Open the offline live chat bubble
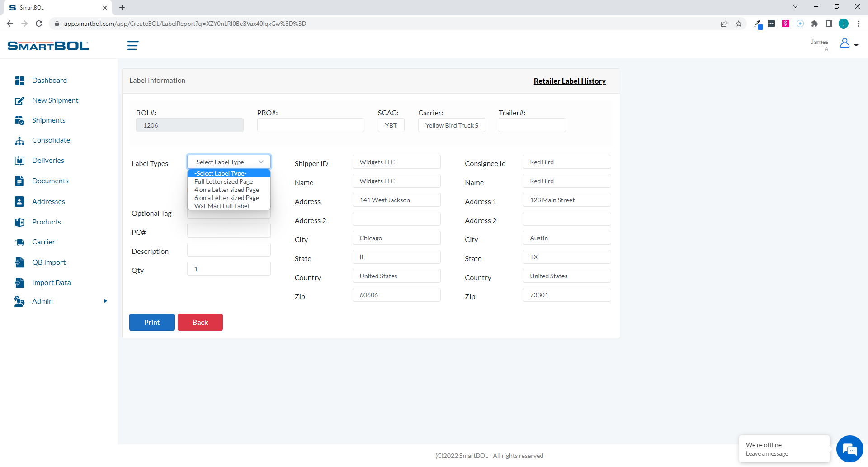Screen dimensions: 868x467 [x=849, y=448]
